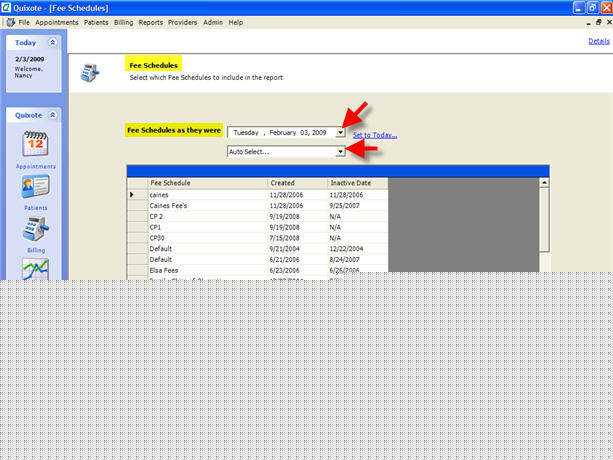Click the Today panel header label

(x=25, y=43)
